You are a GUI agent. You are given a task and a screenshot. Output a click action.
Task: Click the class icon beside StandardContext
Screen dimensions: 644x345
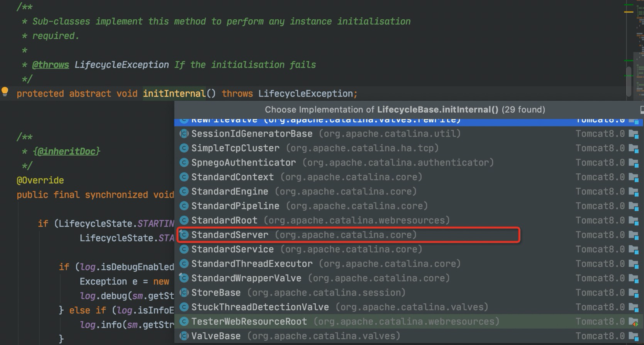[184, 177]
